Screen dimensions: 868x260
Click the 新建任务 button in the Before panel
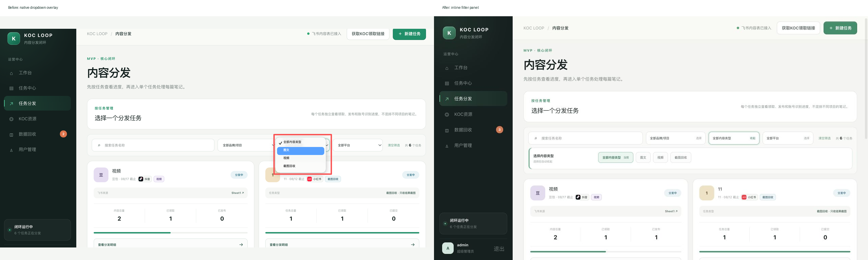(x=409, y=34)
